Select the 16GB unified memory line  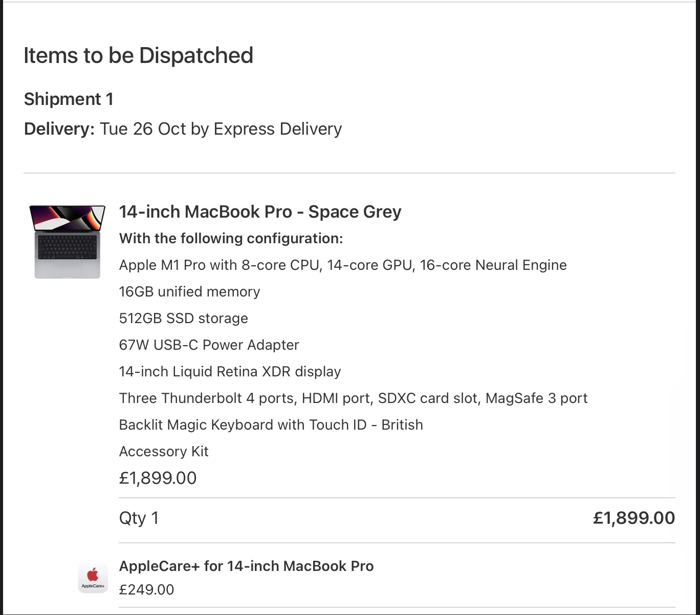[189, 291]
